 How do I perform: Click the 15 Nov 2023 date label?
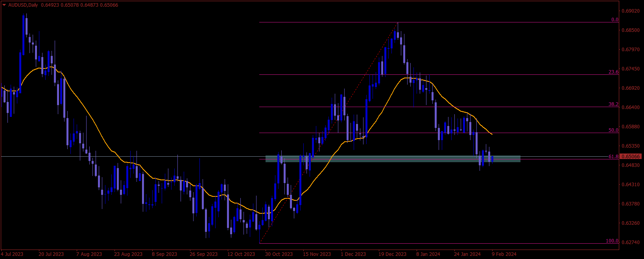pyautogui.click(x=317, y=254)
